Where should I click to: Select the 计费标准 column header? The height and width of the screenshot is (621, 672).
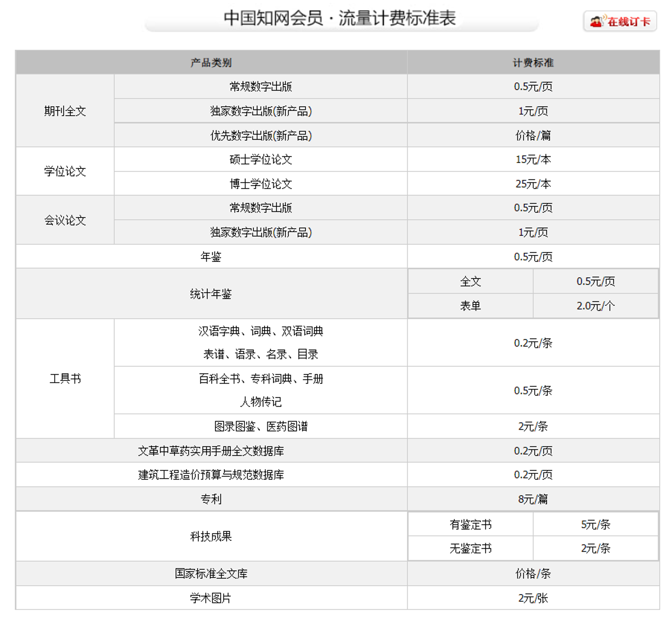(x=533, y=62)
